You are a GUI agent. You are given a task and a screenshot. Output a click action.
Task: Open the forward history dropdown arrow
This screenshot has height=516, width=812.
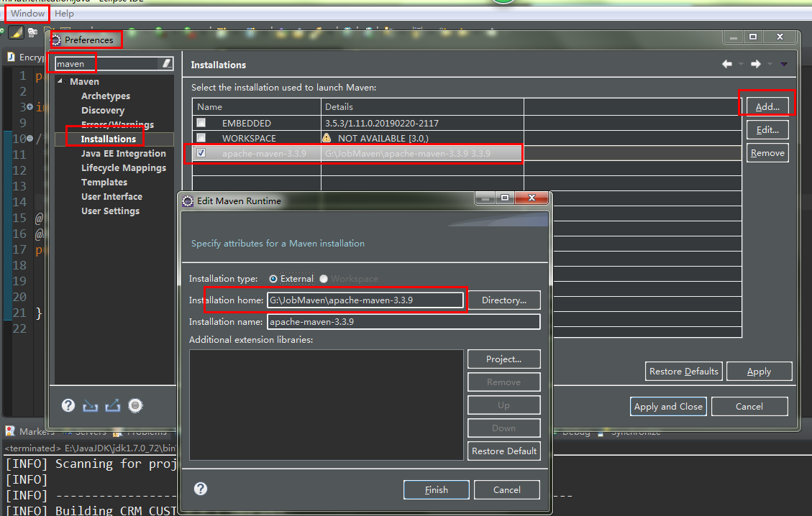click(x=770, y=64)
